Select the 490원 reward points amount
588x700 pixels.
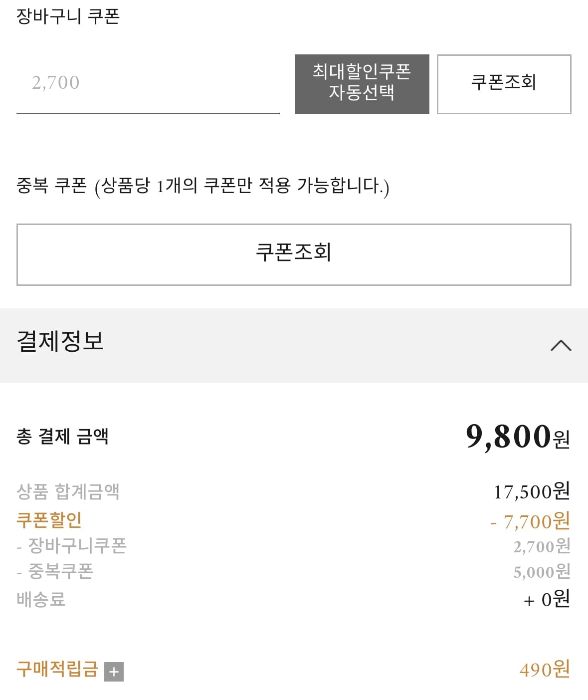[x=544, y=670]
